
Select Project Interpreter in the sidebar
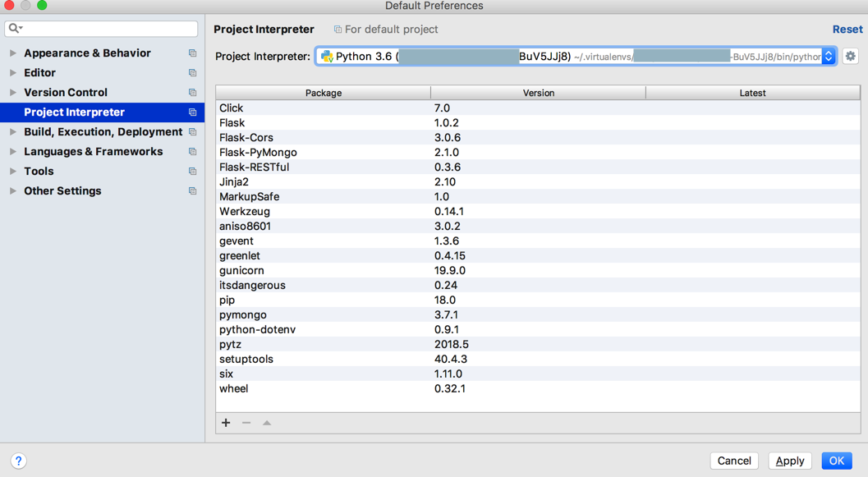(74, 112)
